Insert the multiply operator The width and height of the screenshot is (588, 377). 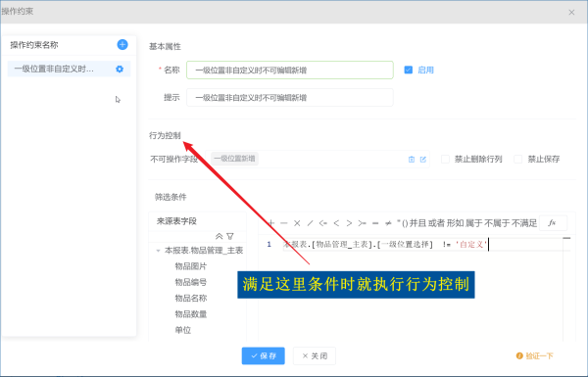[x=297, y=223]
